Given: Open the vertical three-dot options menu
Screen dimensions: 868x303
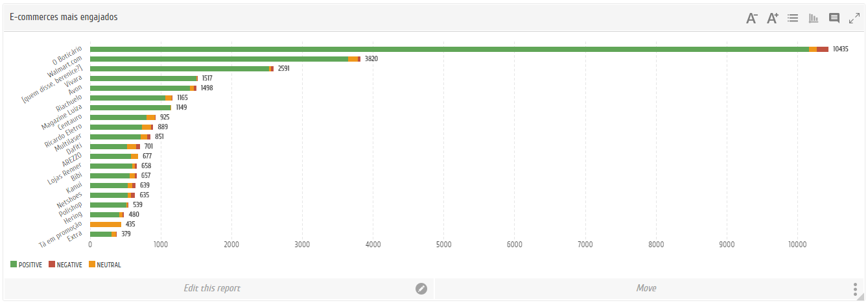Looking at the screenshot, I should coord(856,289).
